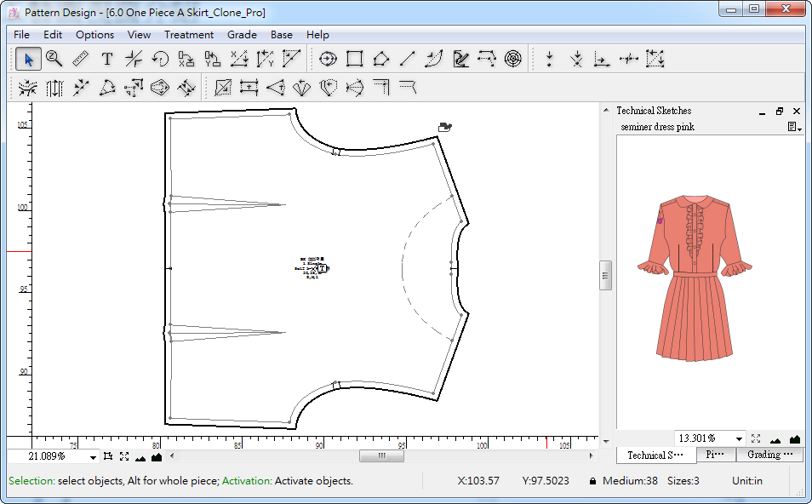Select the straight line drawing tool

(x=408, y=59)
